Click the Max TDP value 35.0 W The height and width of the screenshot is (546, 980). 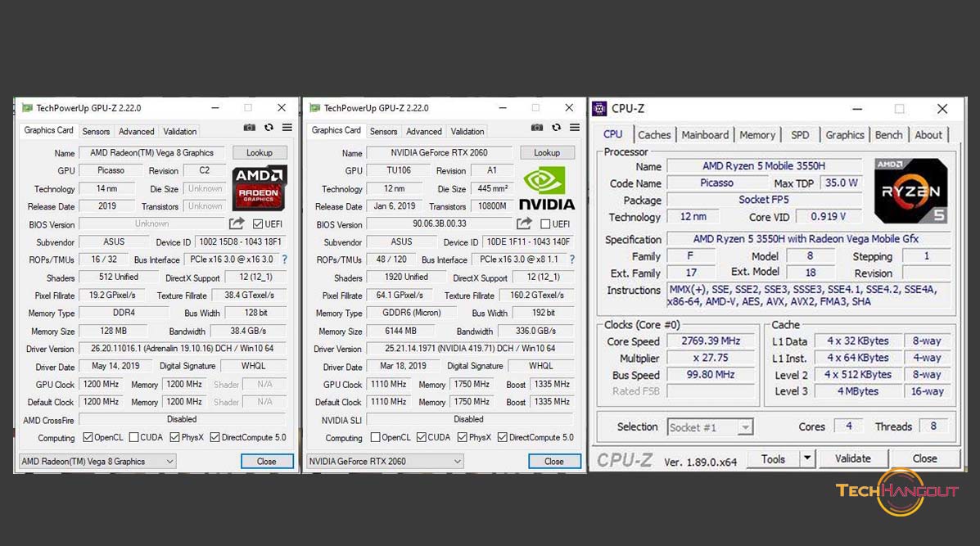(842, 183)
